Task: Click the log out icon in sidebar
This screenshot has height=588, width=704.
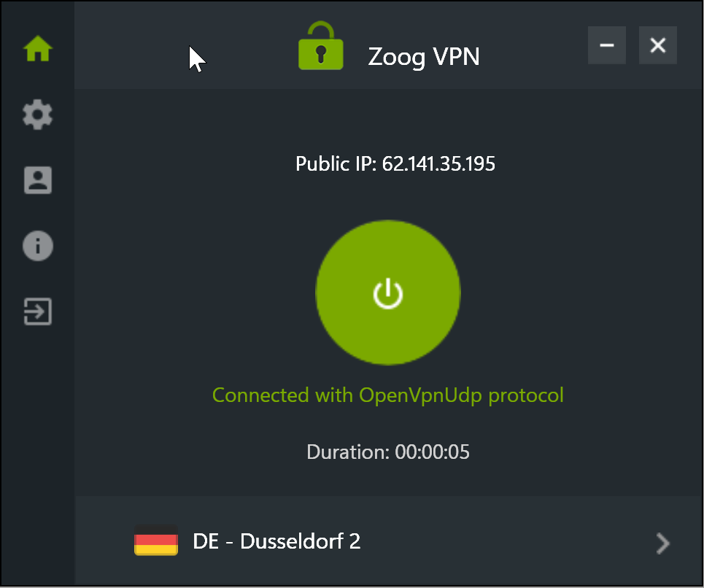Action: (x=38, y=312)
